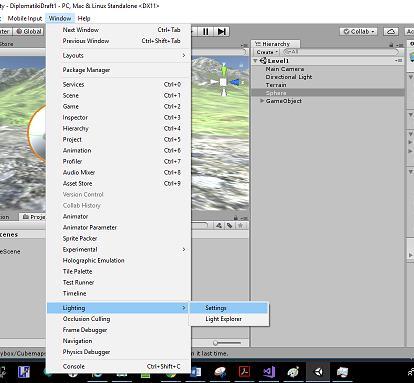This screenshot has width=414, height=383.
Task: Switch to the Project tab
Action: tap(33, 217)
